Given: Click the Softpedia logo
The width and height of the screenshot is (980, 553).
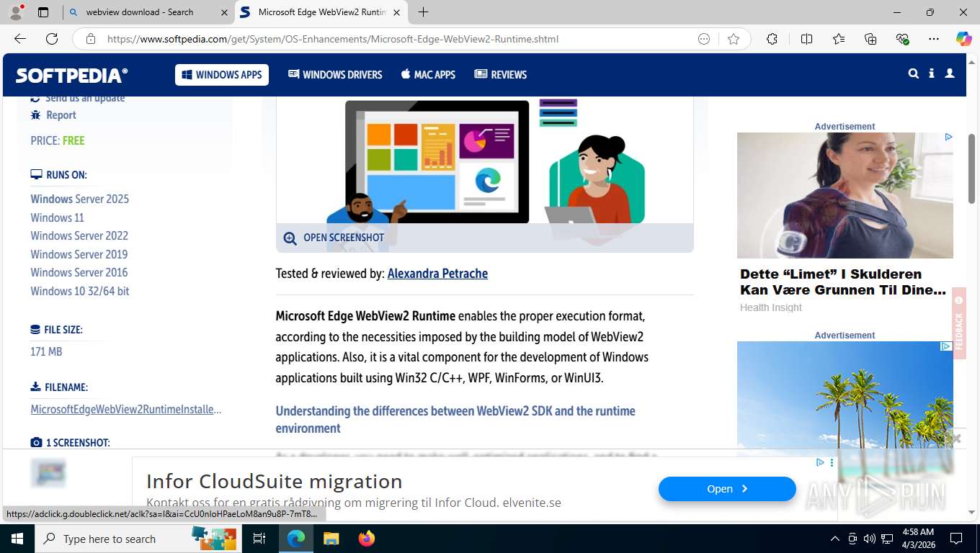Looking at the screenshot, I should pos(72,75).
